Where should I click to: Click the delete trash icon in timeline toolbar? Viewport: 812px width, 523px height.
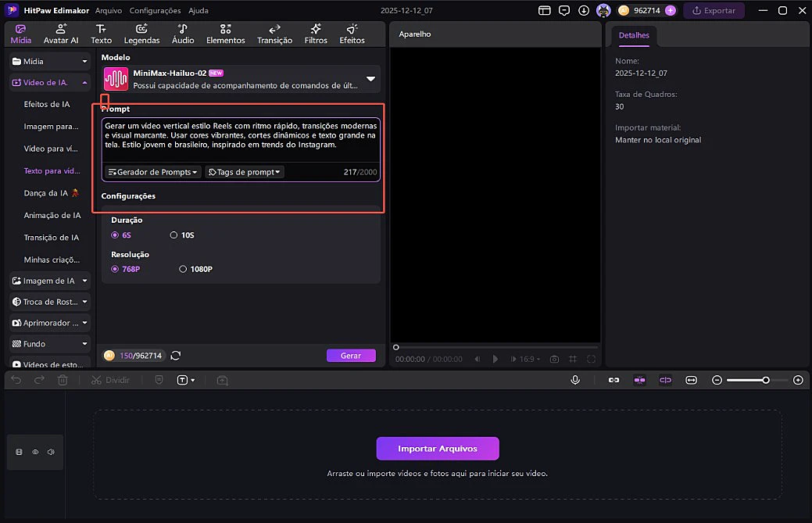tap(63, 380)
